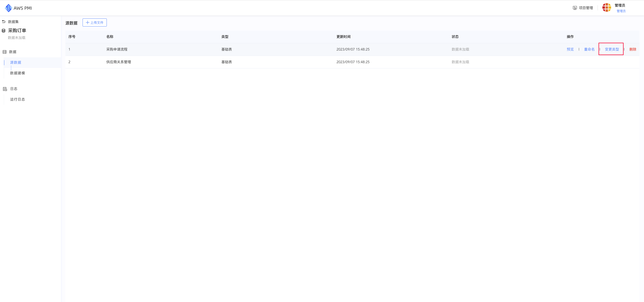Select the 日志 sidebar group
Image resolution: width=644 pixels, height=302 pixels.
coord(14,89)
